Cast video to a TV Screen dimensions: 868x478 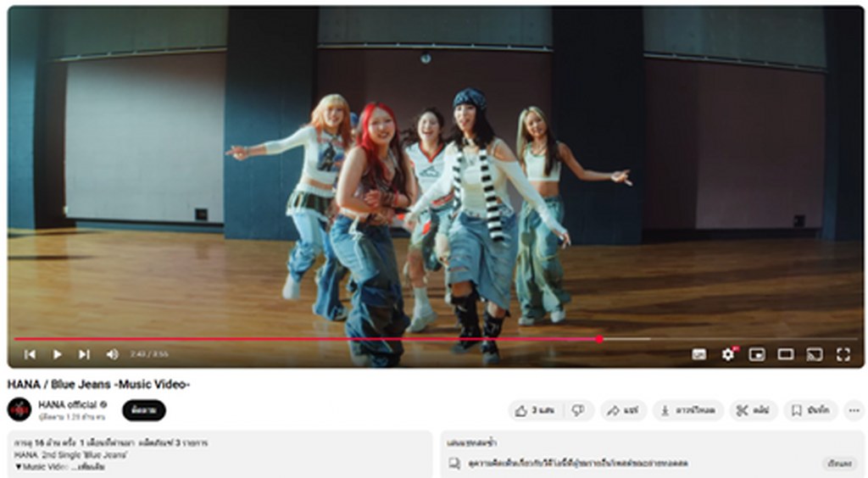(815, 354)
